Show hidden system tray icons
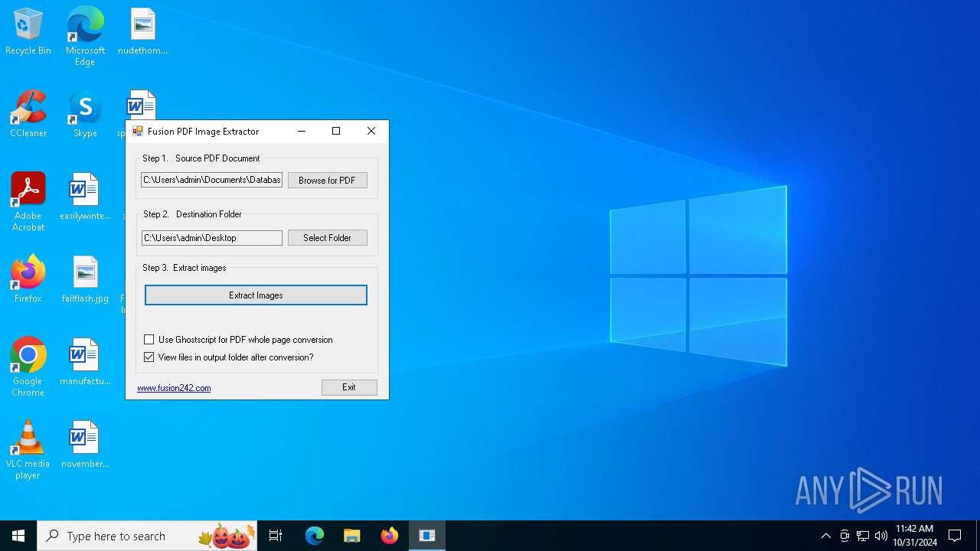The height and width of the screenshot is (551, 980). [x=825, y=536]
